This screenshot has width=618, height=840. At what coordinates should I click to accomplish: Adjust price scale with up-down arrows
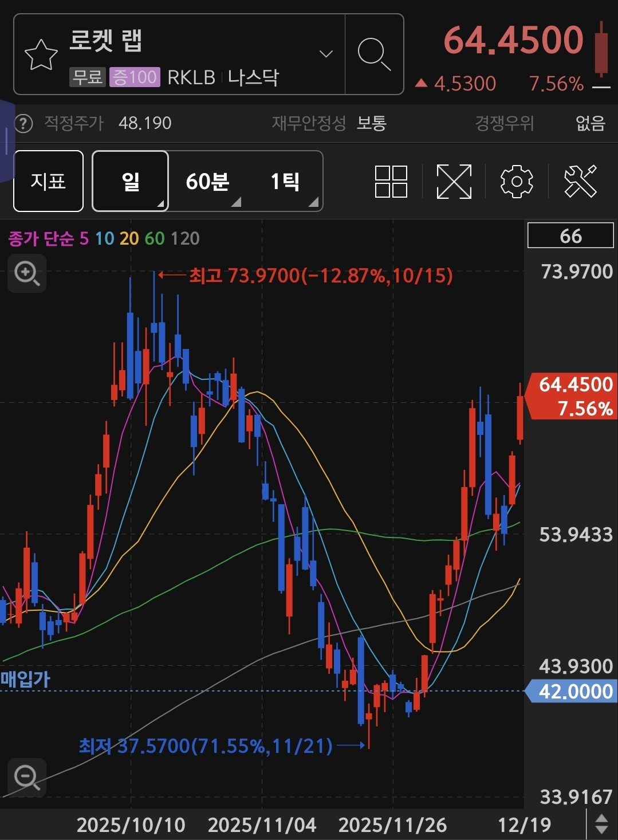(x=601, y=824)
